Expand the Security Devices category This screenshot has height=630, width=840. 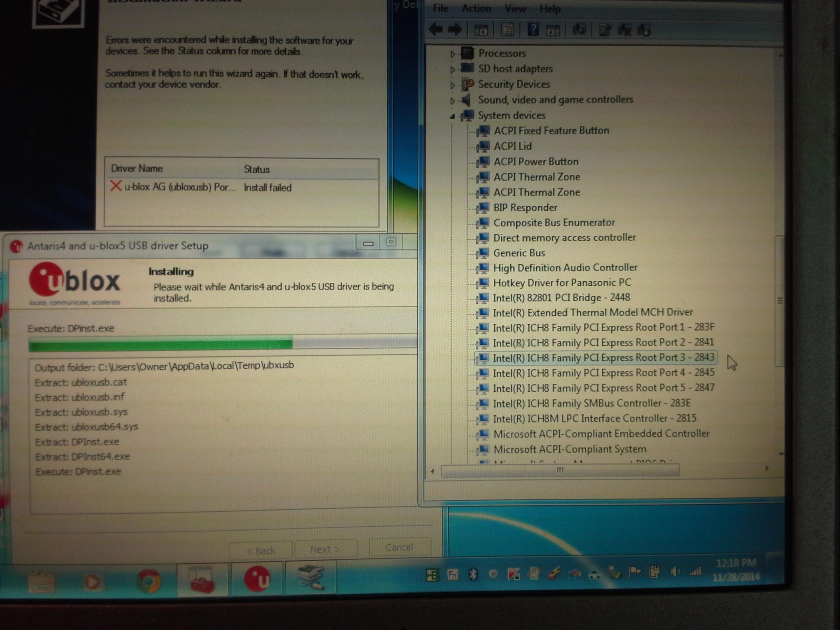click(x=452, y=85)
